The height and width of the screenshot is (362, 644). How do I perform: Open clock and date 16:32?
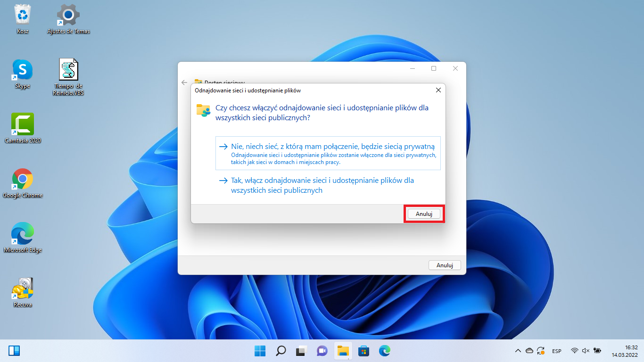tap(625, 351)
